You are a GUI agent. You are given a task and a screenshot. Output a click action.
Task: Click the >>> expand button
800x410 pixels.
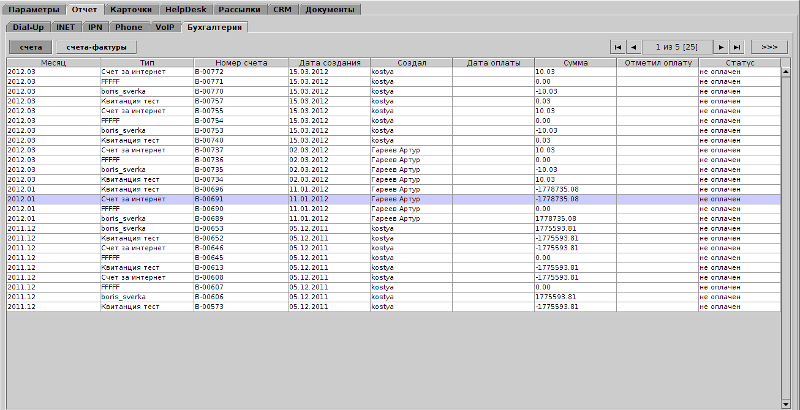point(768,47)
